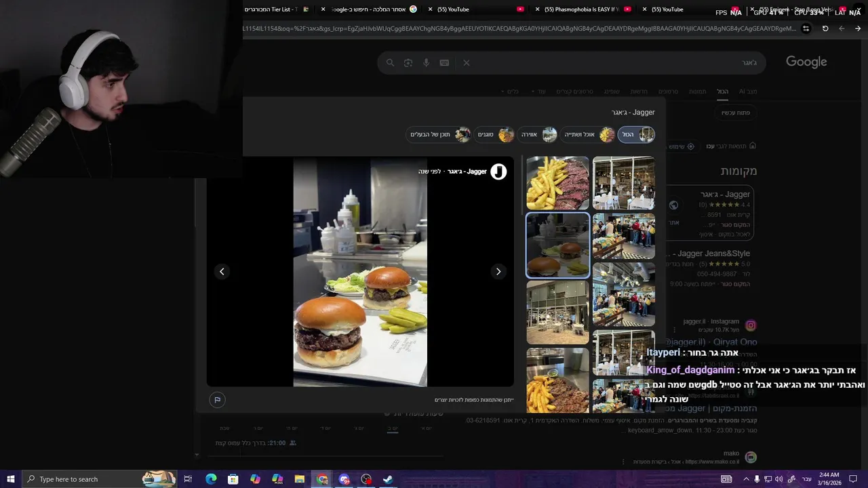Switch to the Tier List tab
Screen dimensions: 868x488
275,9
